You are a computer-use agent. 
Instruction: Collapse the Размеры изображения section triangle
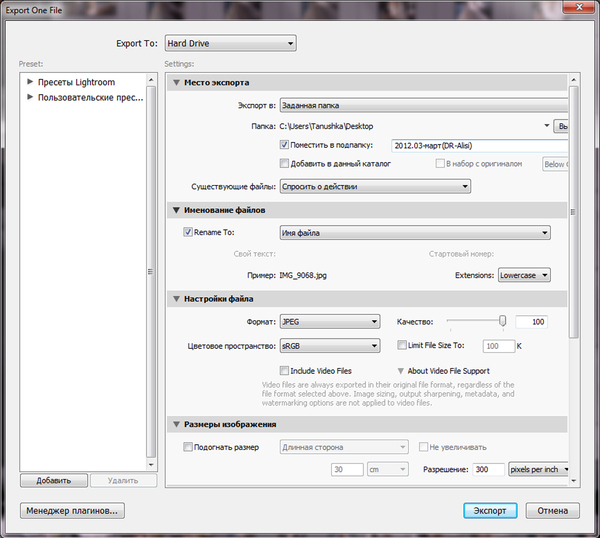click(x=177, y=425)
